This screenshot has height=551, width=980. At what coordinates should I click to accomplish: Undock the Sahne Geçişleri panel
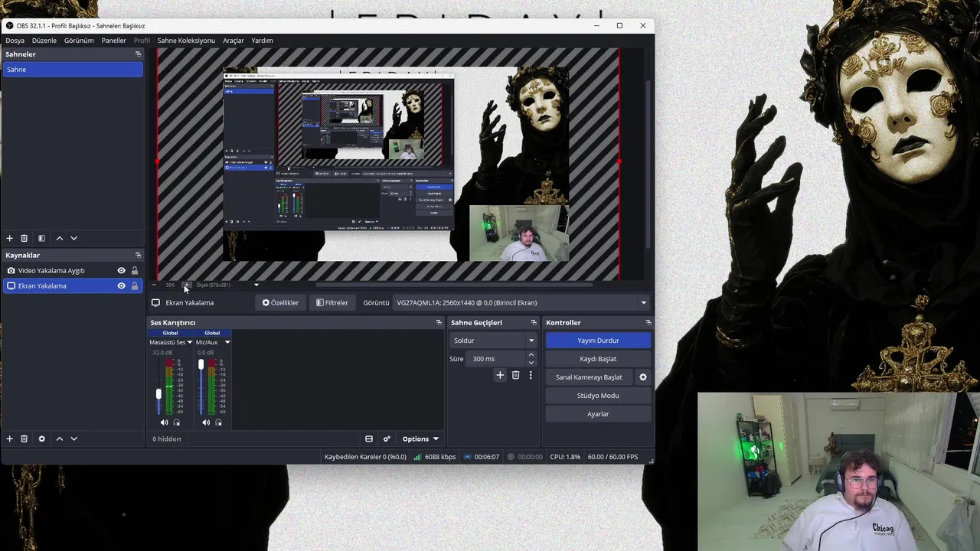tap(534, 323)
